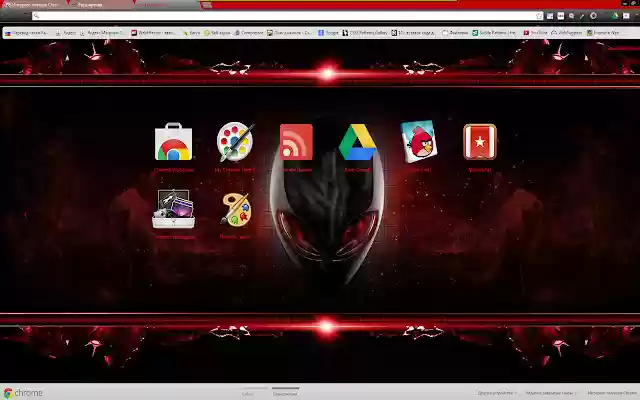The width and height of the screenshot is (640, 400).
Task: Open the WebMoney bookmark
Action: [x=153, y=33]
